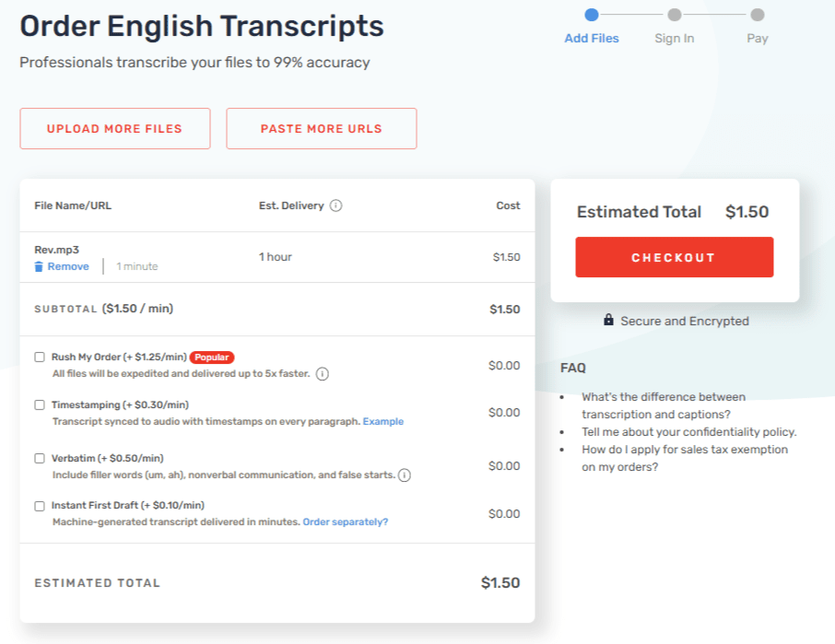
Task: Click the Upload More Files button
Action: pyautogui.click(x=115, y=129)
